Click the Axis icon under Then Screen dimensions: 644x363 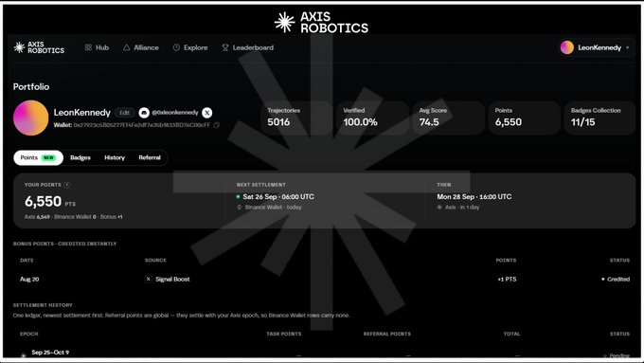[439, 208]
